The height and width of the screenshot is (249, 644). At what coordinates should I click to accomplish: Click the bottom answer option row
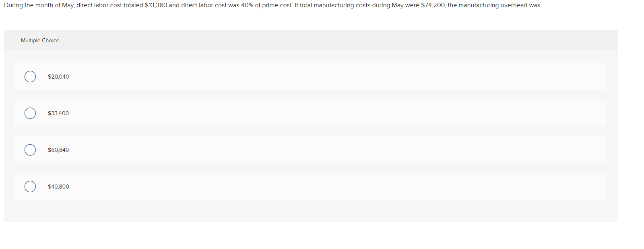click(x=310, y=187)
